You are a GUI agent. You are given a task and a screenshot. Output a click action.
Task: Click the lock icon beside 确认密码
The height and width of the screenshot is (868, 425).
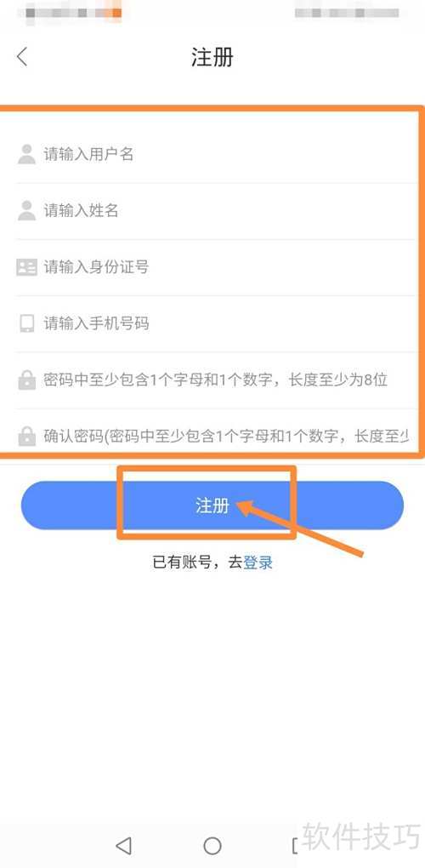pyautogui.click(x=26, y=437)
